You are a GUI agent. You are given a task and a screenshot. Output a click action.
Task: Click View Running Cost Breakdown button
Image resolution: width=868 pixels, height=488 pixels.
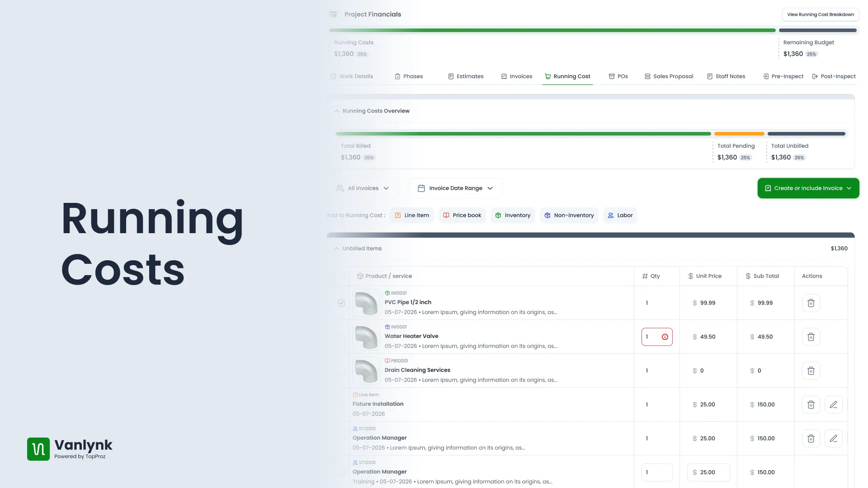[x=820, y=14]
